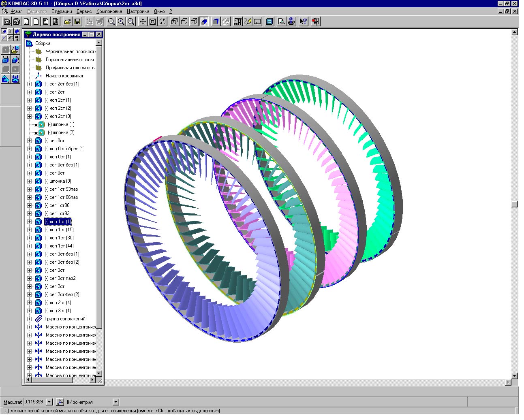The width and height of the screenshot is (524, 420).
Task: Click the Rotate view tool
Action: pyautogui.click(x=163, y=21)
